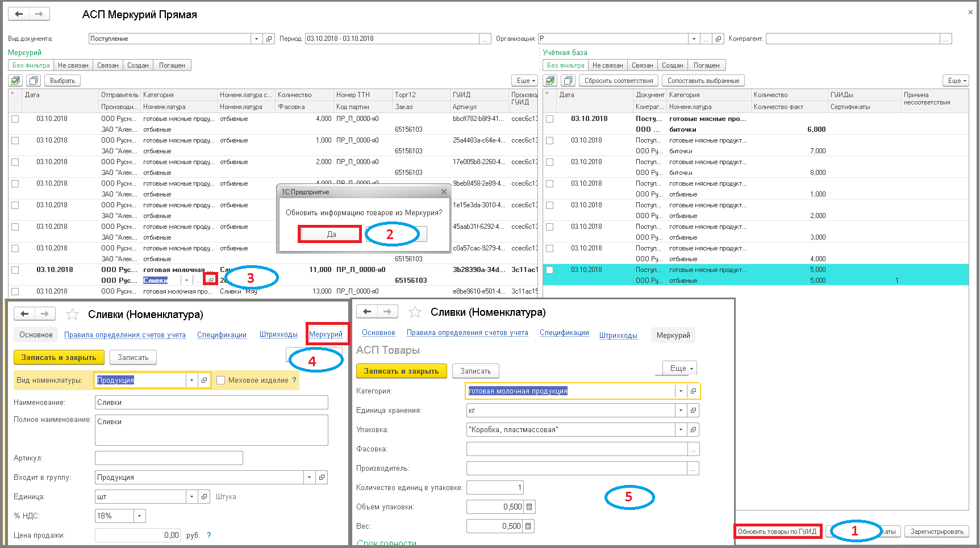
Task: Open the Единица шт form icon
Action: coord(204,496)
